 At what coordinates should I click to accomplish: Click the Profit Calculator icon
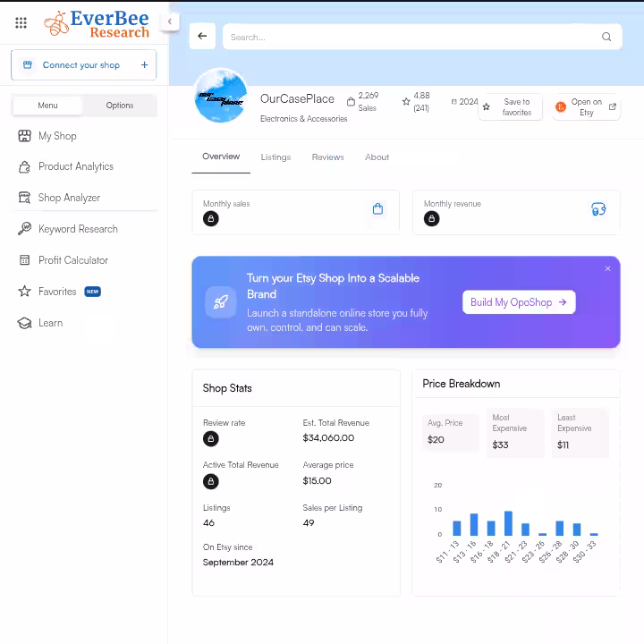point(25,260)
